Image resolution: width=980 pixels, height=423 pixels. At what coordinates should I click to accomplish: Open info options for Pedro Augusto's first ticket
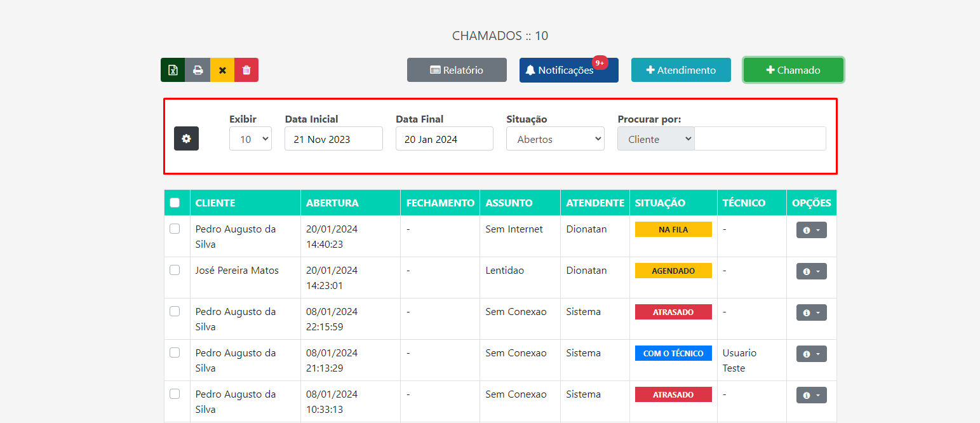point(811,229)
